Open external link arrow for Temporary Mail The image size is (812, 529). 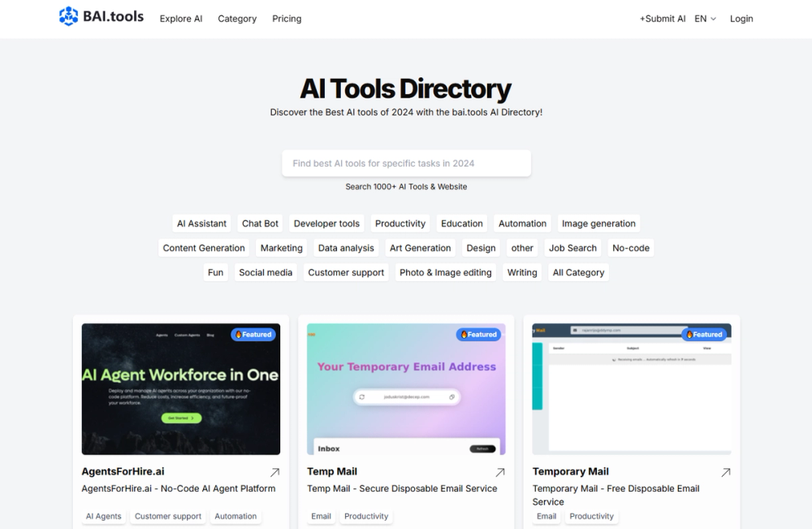click(x=726, y=472)
